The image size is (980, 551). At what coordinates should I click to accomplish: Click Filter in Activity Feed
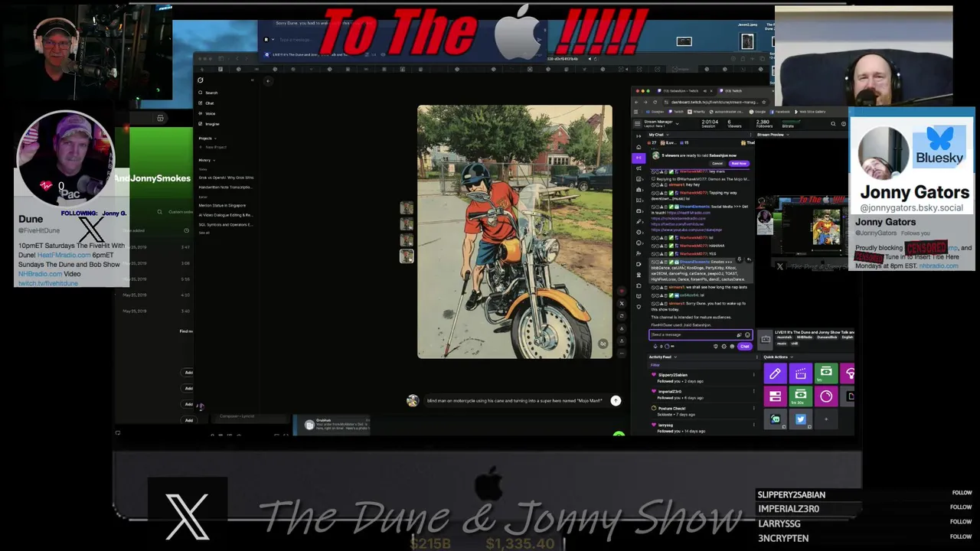(x=655, y=365)
